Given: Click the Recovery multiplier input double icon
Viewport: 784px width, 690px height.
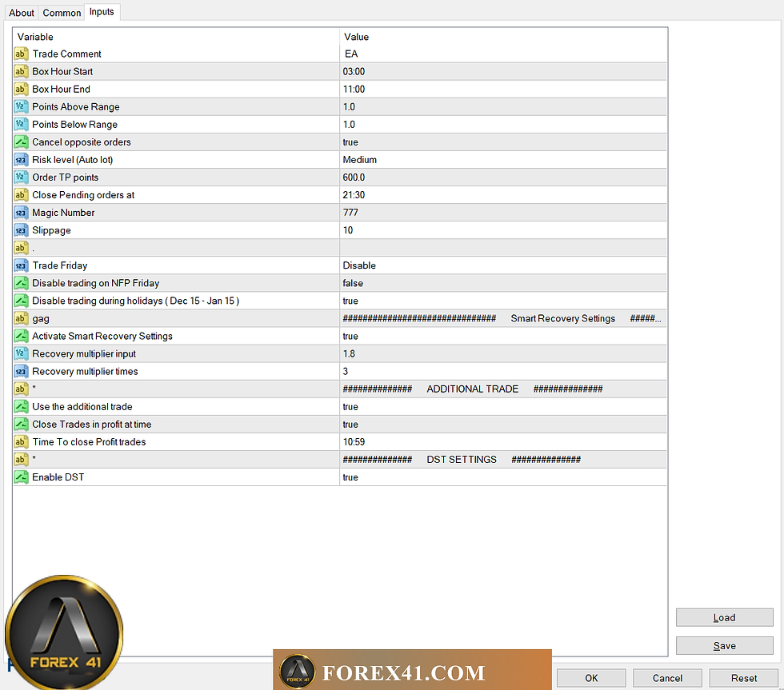Looking at the screenshot, I should [x=21, y=353].
